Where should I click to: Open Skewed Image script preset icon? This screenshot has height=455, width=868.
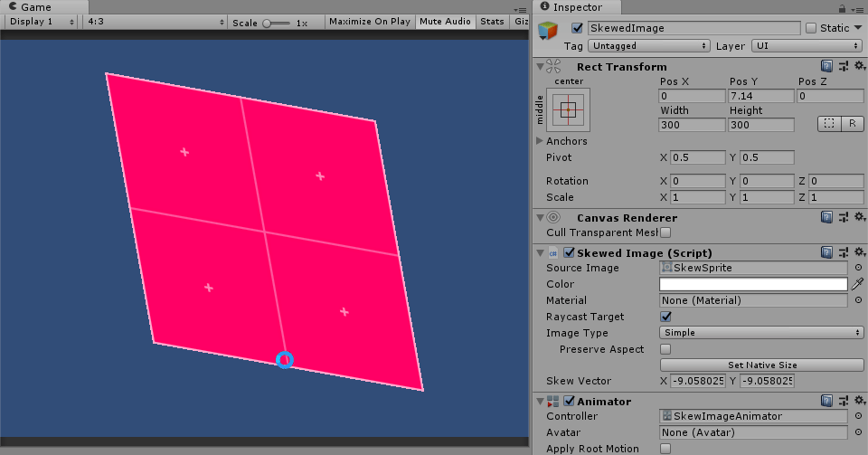(x=843, y=253)
